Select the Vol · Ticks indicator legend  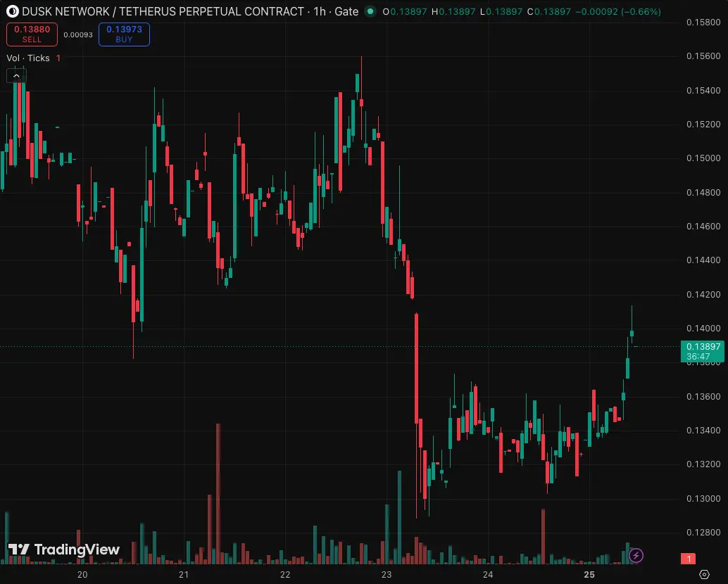(28, 58)
